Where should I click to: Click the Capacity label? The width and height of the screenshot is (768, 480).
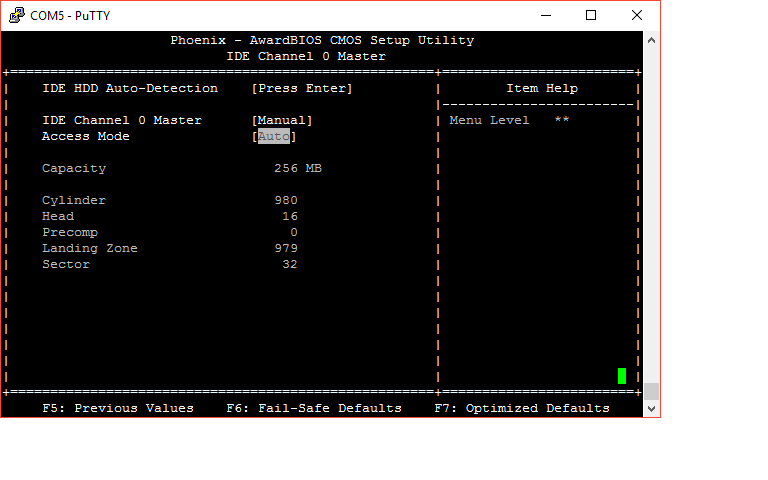(x=74, y=168)
